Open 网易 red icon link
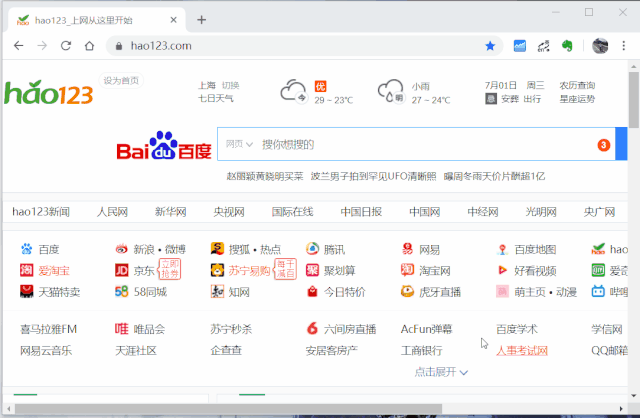The width and height of the screenshot is (640, 418). coord(407,248)
